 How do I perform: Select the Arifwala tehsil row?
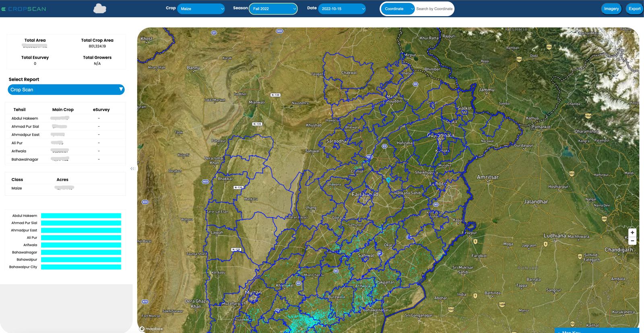[65, 151]
